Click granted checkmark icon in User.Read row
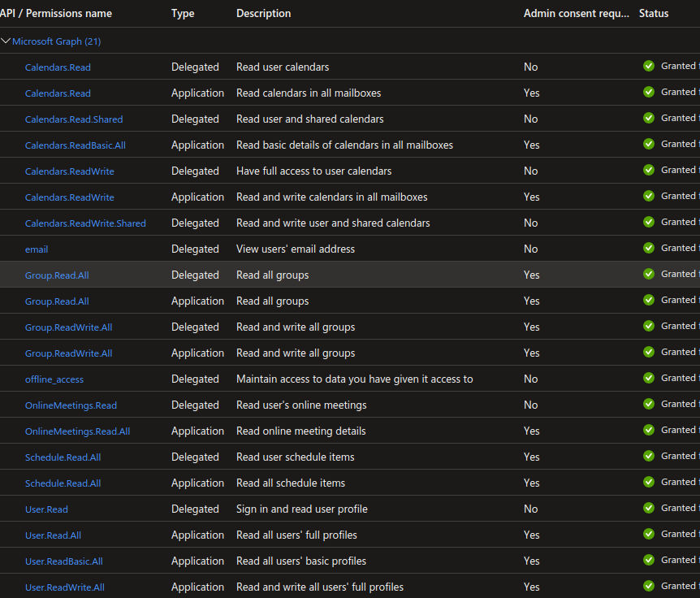The height and width of the screenshot is (598, 700). click(649, 508)
